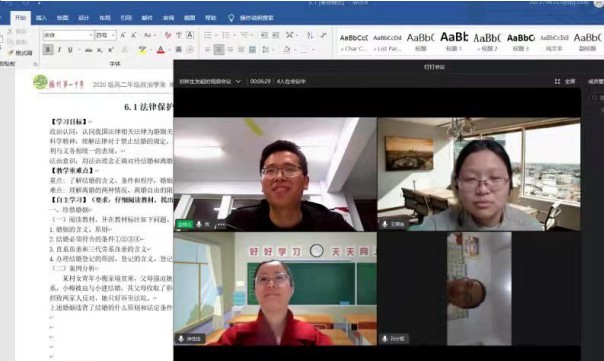
Task: Click the 全屏 fullscreen button in meeting
Action: click(x=570, y=82)
